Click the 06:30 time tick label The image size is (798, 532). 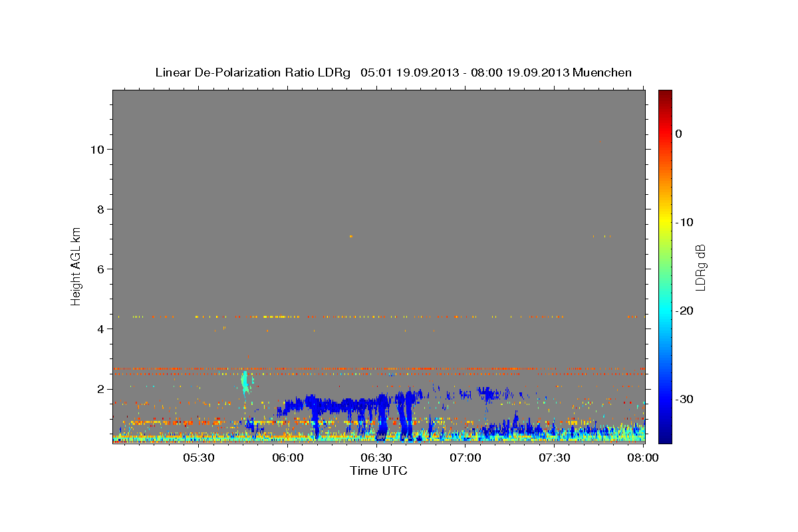point(376,458)
